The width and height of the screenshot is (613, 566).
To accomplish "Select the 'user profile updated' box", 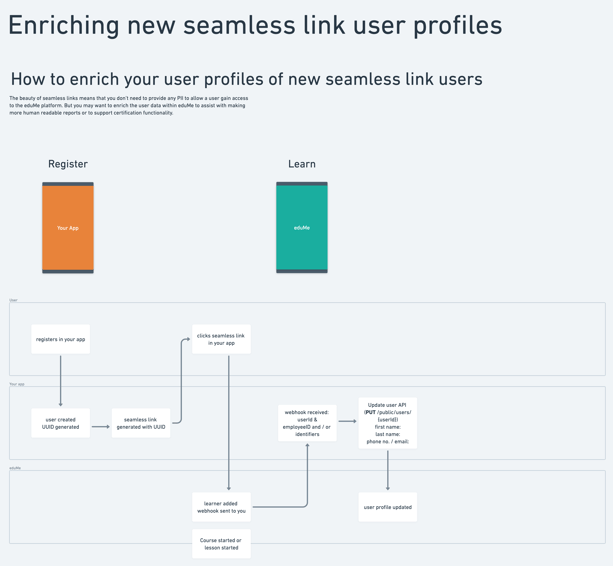I will pyautogui.click(x=388, y=507).
